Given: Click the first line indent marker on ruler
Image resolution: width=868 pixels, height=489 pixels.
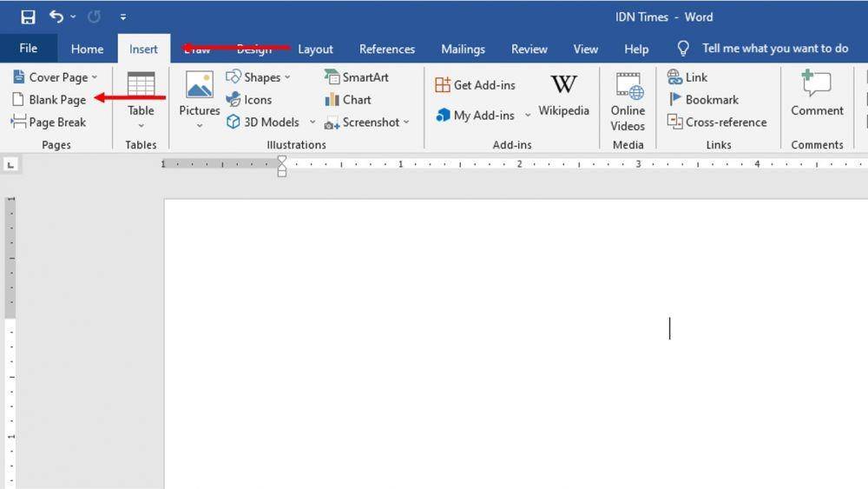Looking at the screenshot, I should pos(282,160).
